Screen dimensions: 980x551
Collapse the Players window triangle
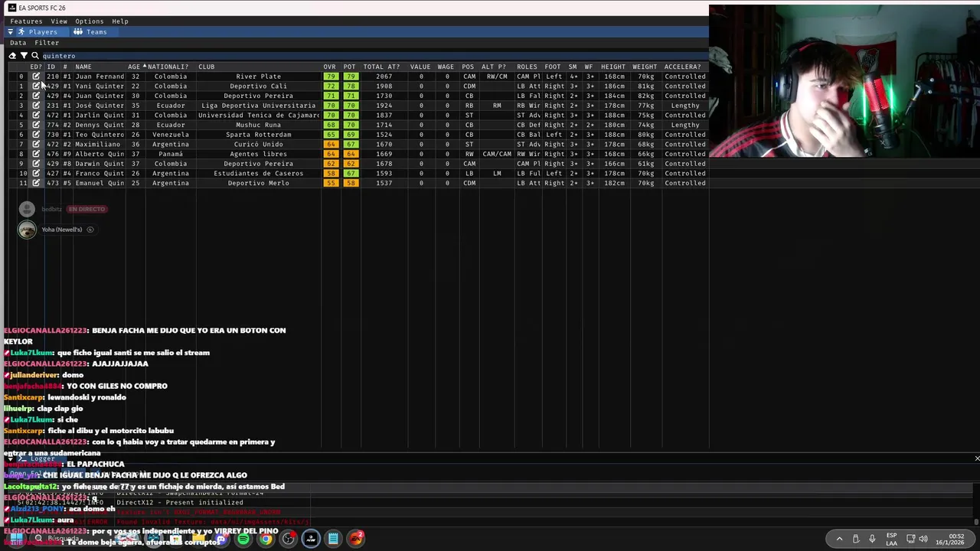(x=11, y=32)
